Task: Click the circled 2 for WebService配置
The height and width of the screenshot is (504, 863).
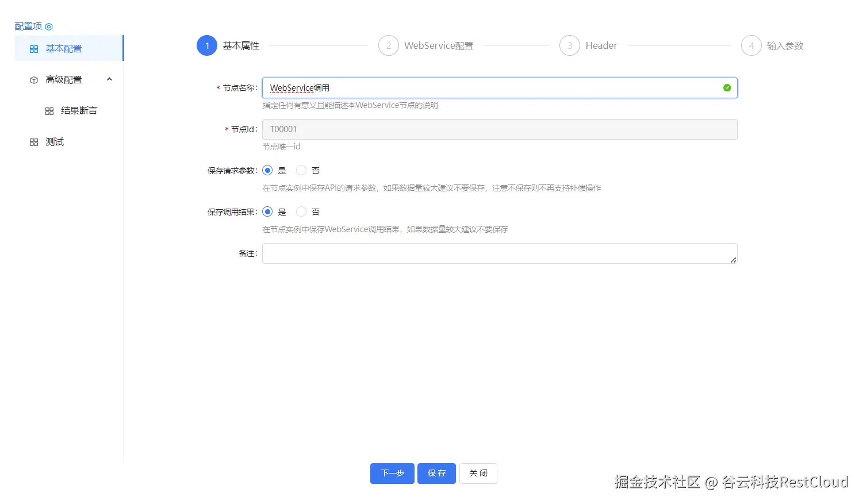Action: (388, 45)
